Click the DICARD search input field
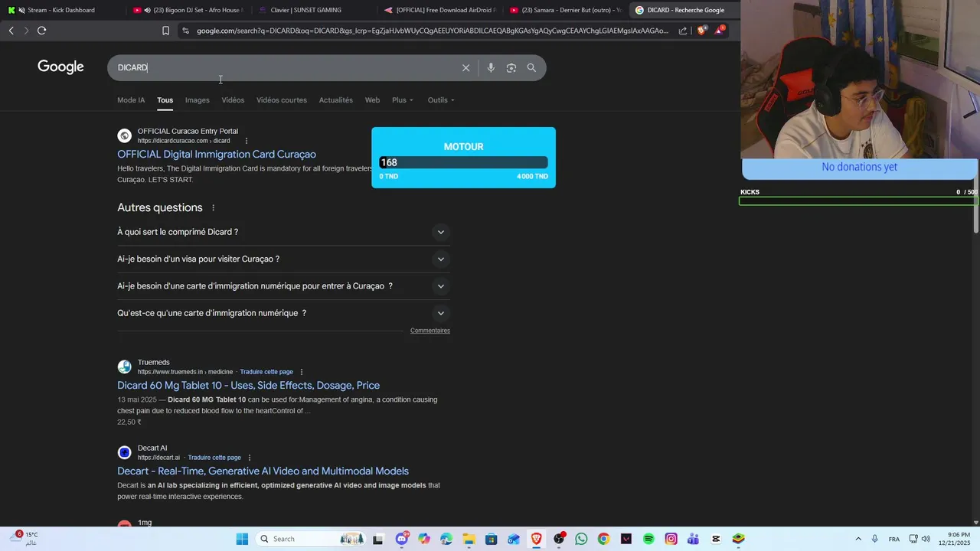The image size is (980, 551). [x=283, y=68]
